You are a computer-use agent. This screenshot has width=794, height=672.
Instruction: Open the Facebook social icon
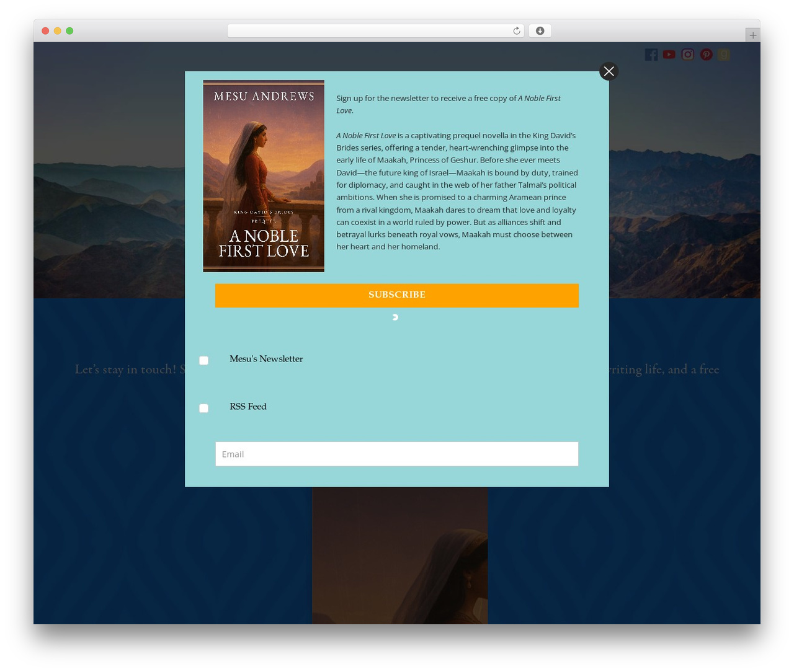(651, 55)
